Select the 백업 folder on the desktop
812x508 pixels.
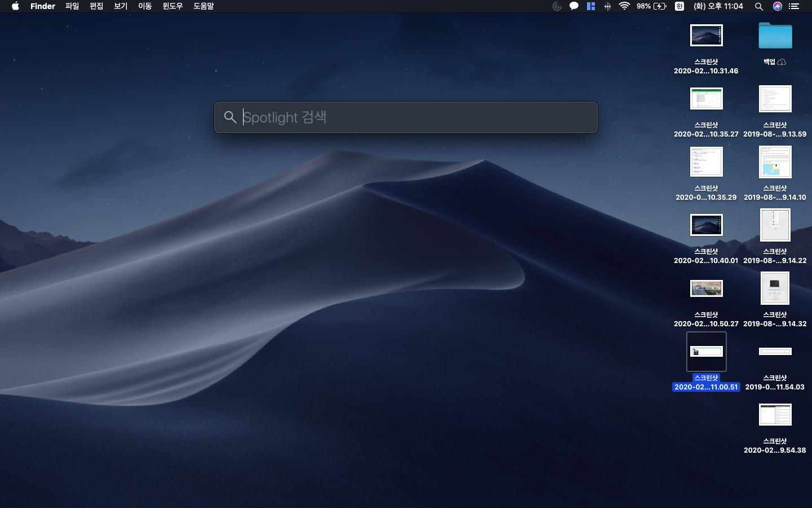[775, 36]
